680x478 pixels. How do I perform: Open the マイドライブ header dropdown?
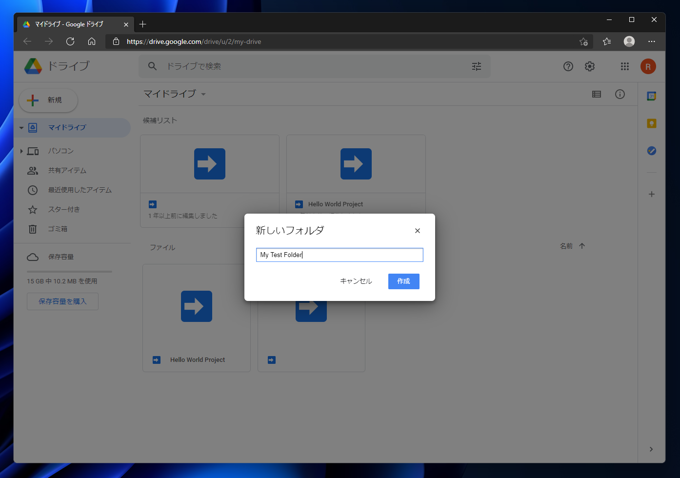point(174,94)
